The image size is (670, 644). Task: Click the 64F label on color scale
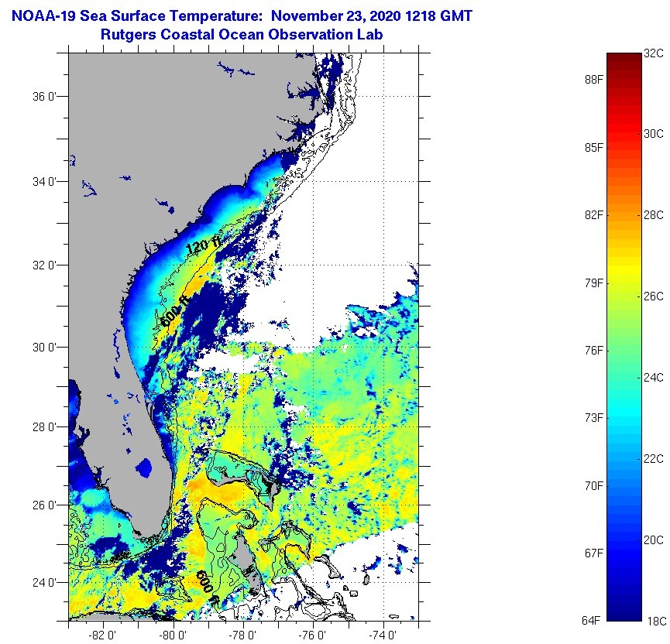tap(592, 622)
